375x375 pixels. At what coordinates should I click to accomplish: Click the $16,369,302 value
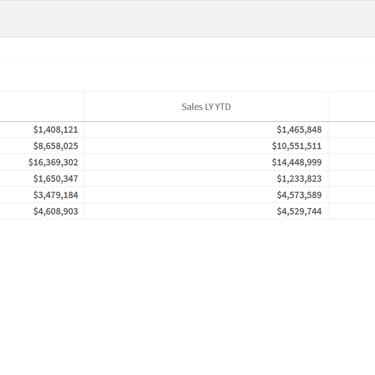53,162
